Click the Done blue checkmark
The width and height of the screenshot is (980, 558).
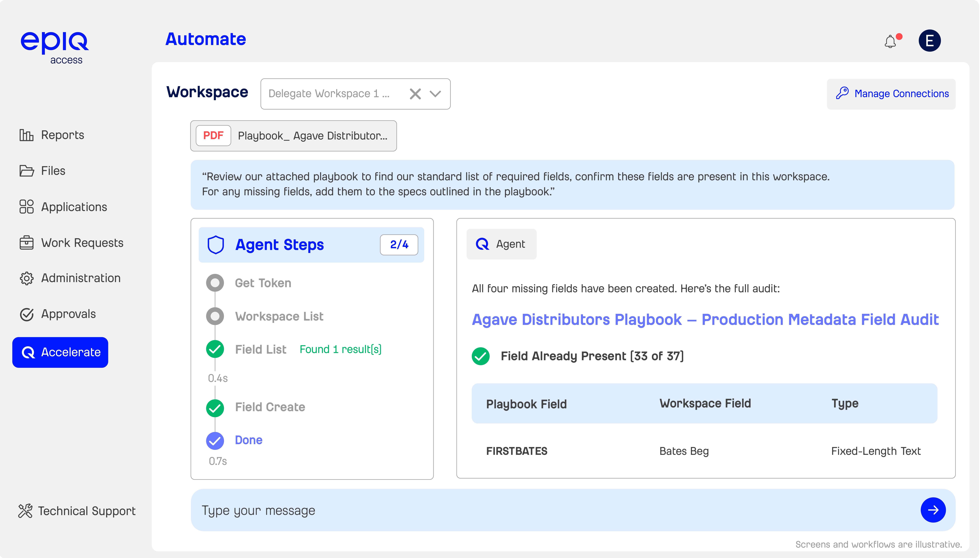pyautogui.click(x=215, y=441)
